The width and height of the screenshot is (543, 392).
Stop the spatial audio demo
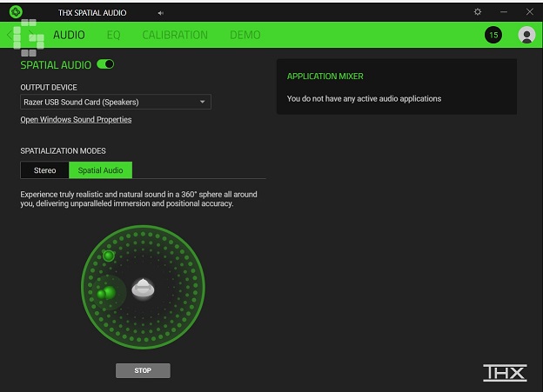143,370
